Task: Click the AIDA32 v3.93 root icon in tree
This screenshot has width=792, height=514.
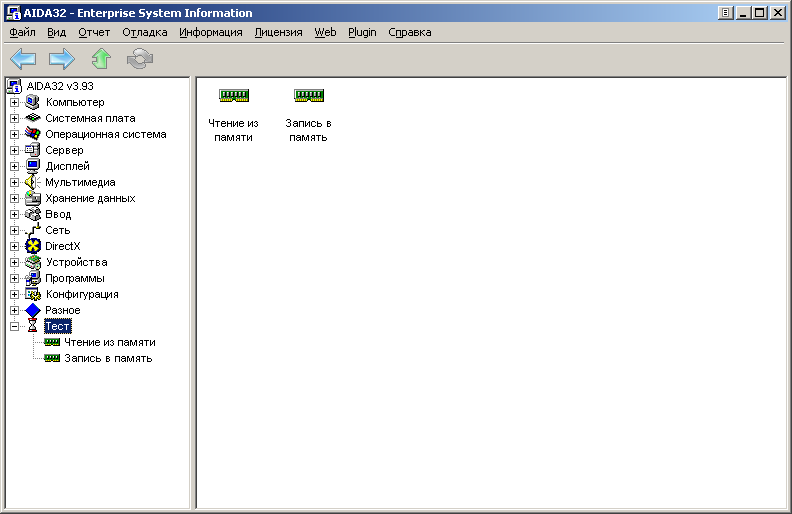Action: point(14,86)
